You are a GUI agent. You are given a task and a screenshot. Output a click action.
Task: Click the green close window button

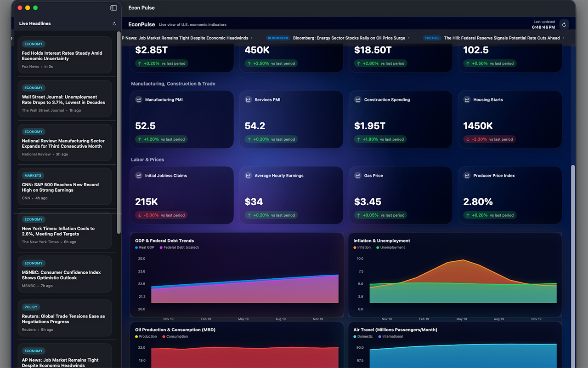pyautogui.click(x=35, y=8)
